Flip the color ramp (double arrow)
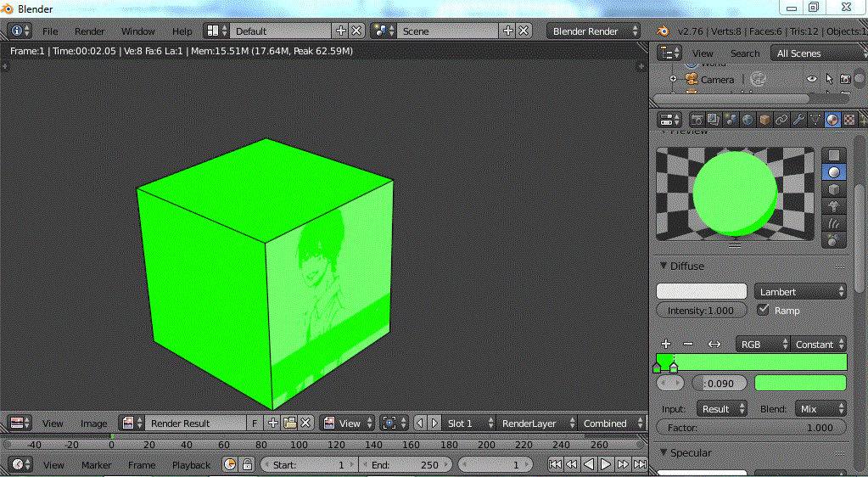This screenshot has height=477, width=868. click(x=714, y=344)
